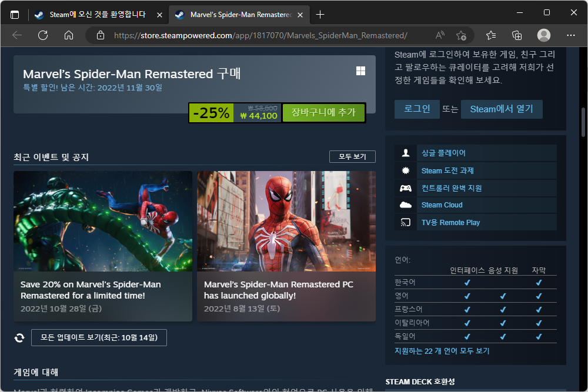The width and height of the screenshot is (588, 392).
Task: Click the '게임에 대해' section heading
Action: [x=36, y=372]
